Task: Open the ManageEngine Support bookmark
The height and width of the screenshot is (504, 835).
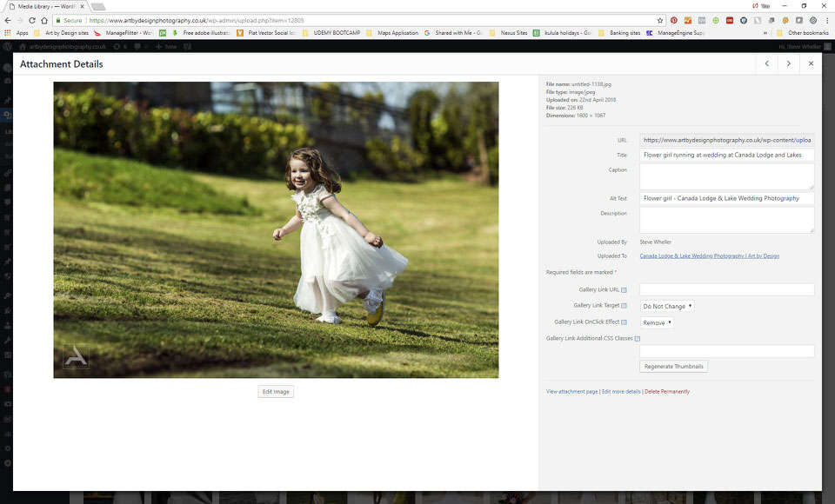Action: (x=676, y=33)
